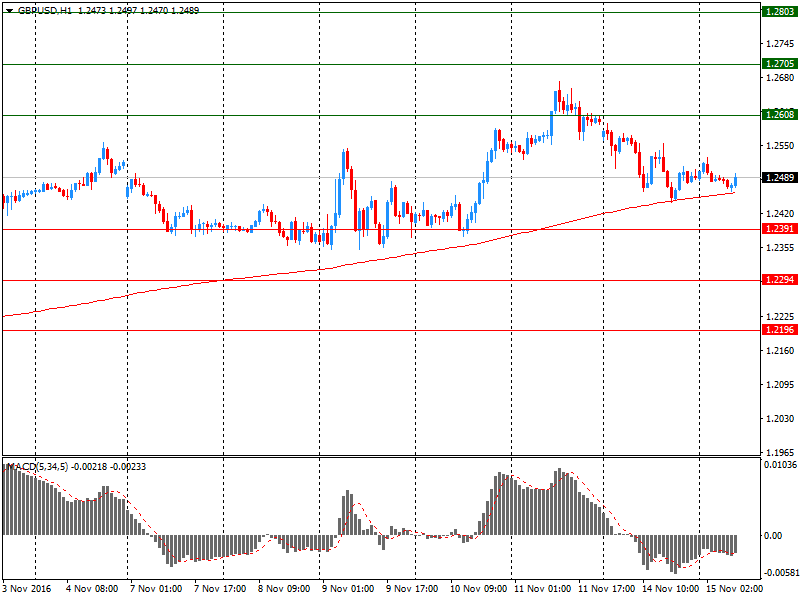Select the 1.2705 resistance level label
The image size is (800, 600).
[x=780, y=63]
